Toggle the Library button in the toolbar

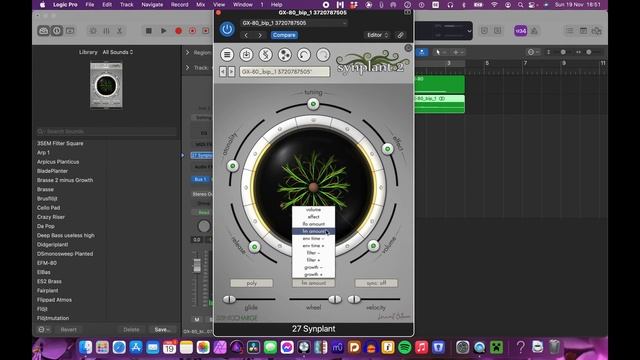[x=44, y=31]
